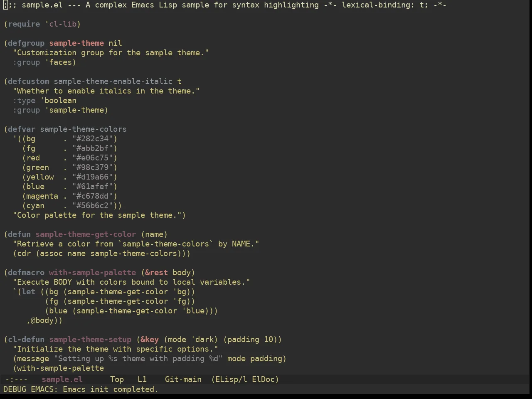Viewport: 532px width, 399px height.
Task: Click the docstring "Customization group for the sample theme."
Action: point(111,53)
